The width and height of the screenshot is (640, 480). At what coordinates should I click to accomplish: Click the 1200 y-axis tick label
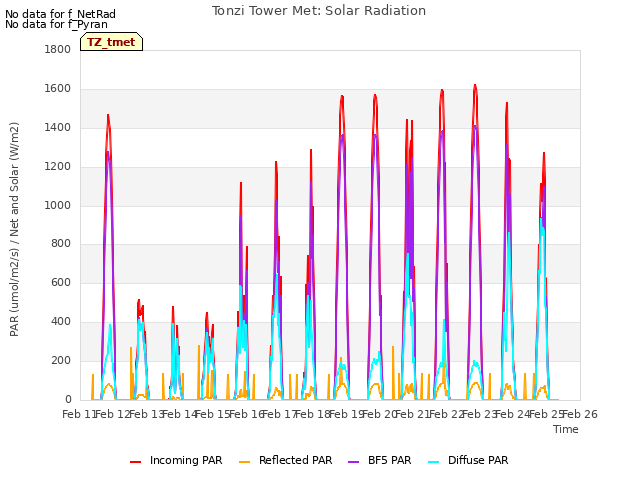coord(58,167)
